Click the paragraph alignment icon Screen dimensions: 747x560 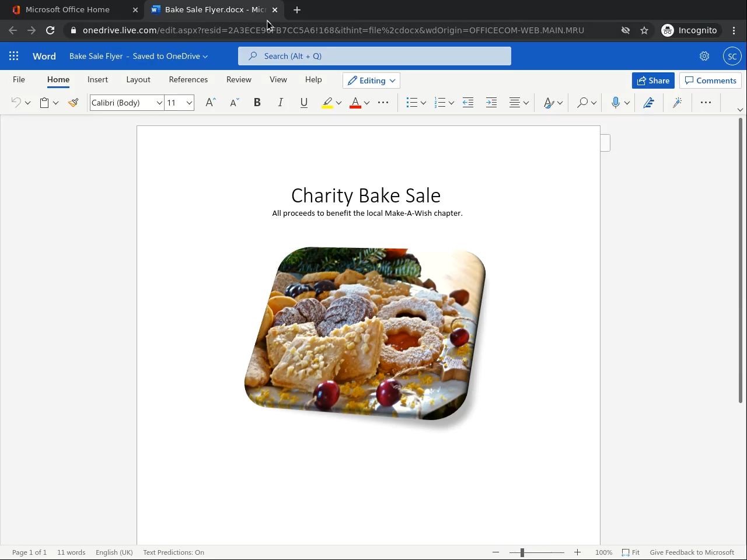click(x=514, y=103)
